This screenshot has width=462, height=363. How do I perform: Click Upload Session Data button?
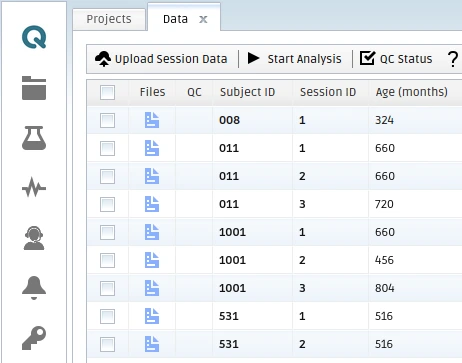point(161,59)
